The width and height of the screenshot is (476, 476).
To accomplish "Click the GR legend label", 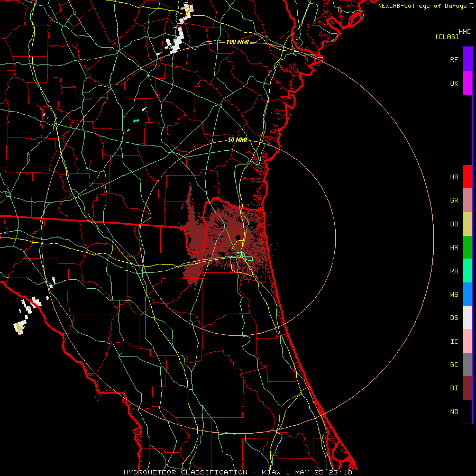I will (x=454, y=200).
